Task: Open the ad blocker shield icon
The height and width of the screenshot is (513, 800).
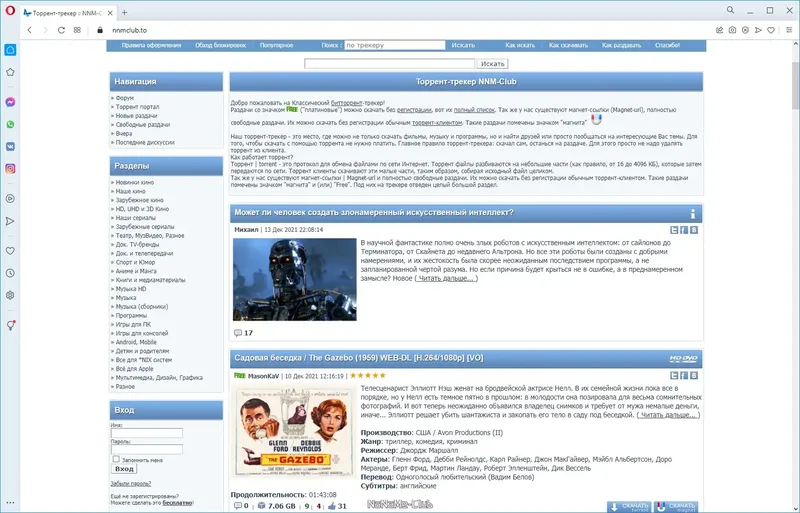Action: (x=745, y=30)
